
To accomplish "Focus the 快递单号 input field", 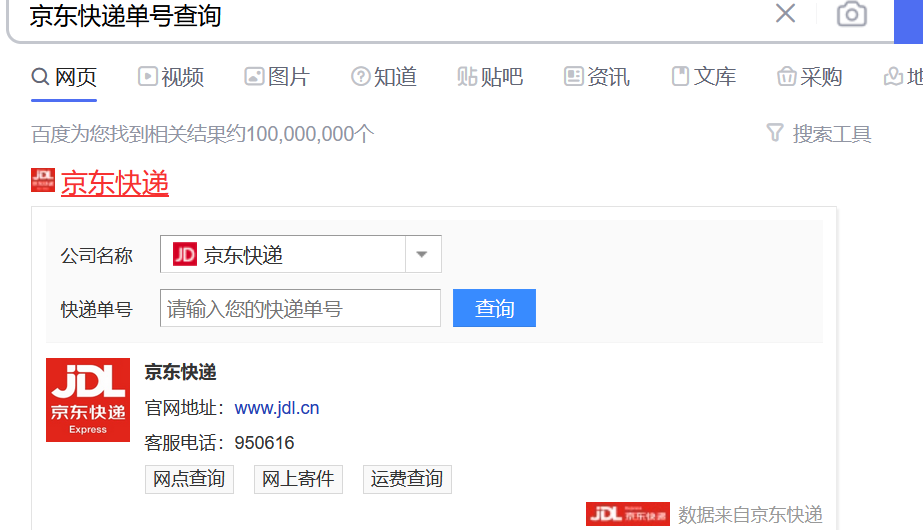I will (x=300, y=308).
